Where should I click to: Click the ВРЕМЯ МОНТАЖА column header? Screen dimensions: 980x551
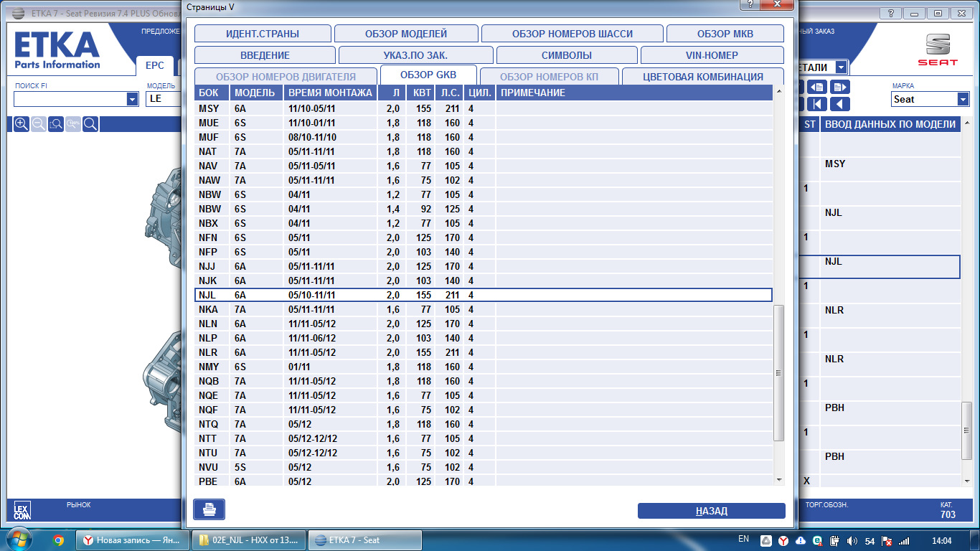pyautogui.click(x=330, y=93)
